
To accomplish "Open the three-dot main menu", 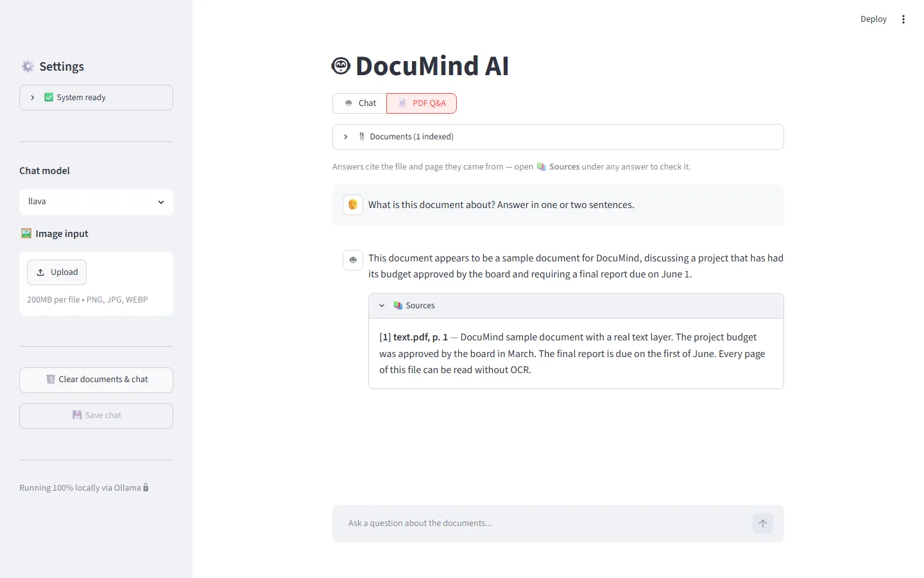I will coord(903,19).
